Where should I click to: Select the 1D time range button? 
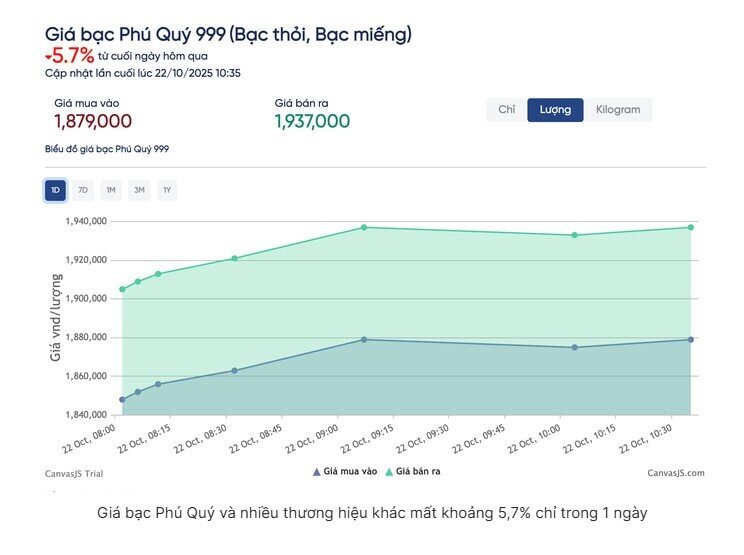pos(55,190)
